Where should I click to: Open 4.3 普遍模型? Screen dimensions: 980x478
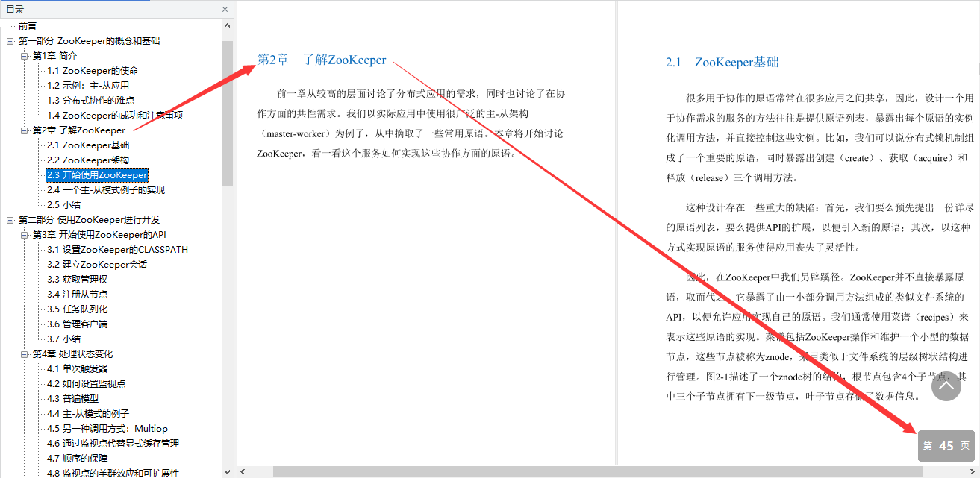pyautogui.click(x=73, y=399)
